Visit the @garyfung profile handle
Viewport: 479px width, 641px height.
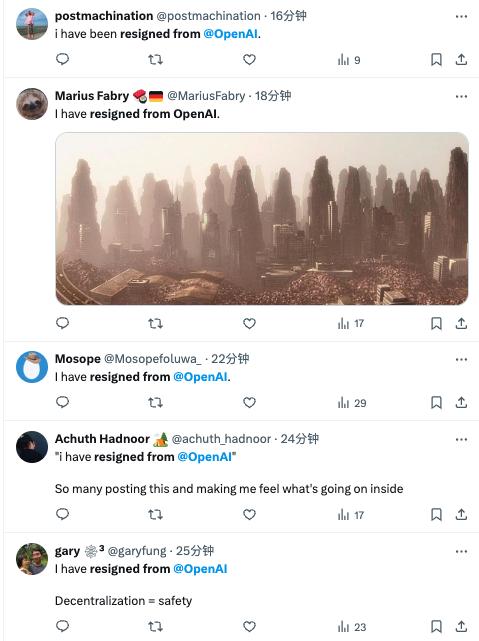[137, 551]
